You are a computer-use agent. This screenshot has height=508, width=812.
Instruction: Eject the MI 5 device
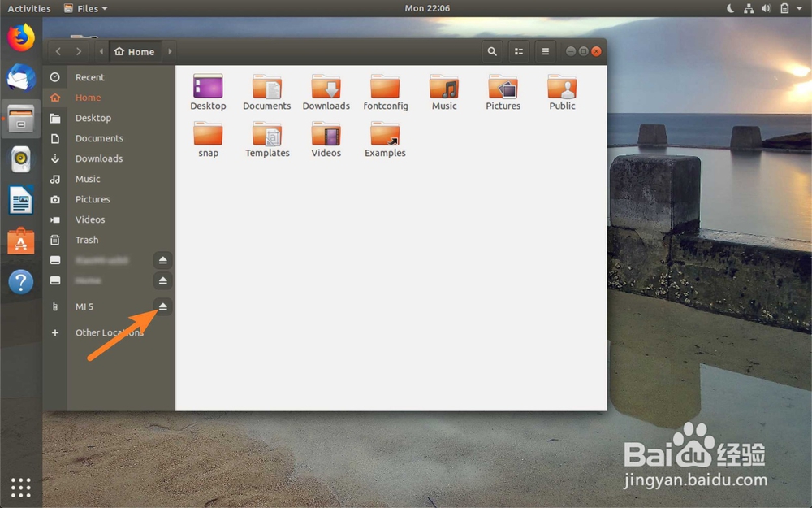(162, 306)
